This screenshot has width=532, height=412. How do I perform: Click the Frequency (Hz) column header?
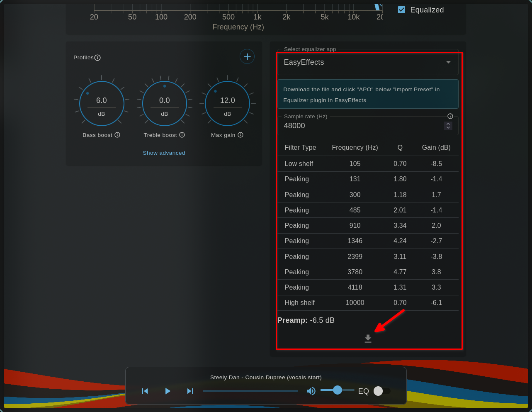[355, 147]
